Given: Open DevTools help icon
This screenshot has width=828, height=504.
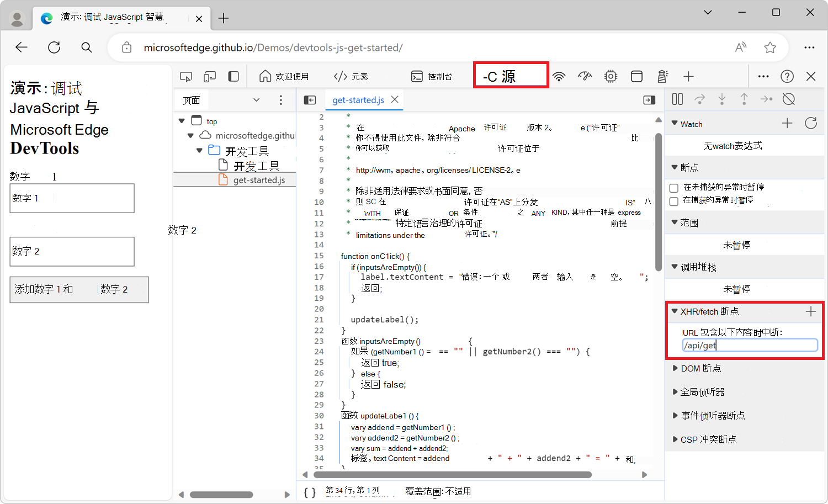Looking at the screenshot, I should [x=787, y=76].
